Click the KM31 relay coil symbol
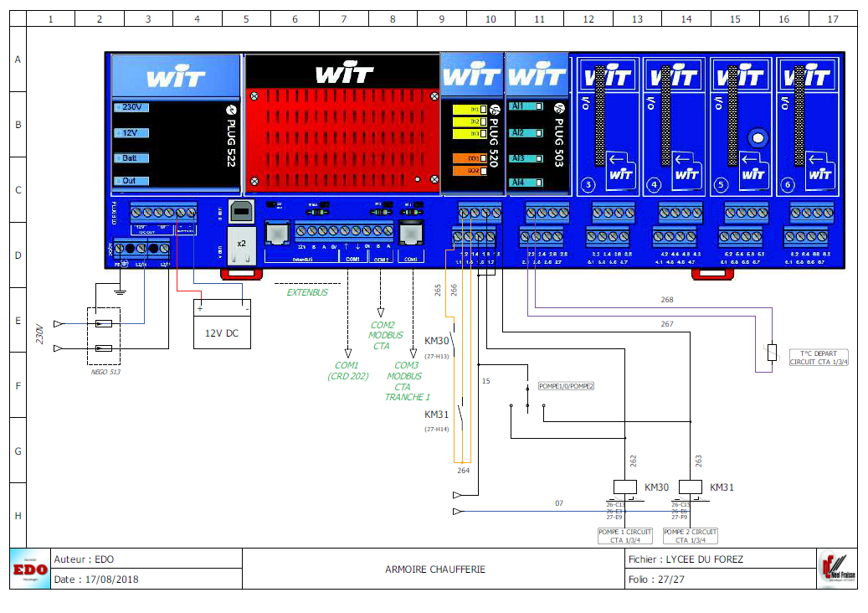Viewport: 868px width, 613px height. (690, 487)
